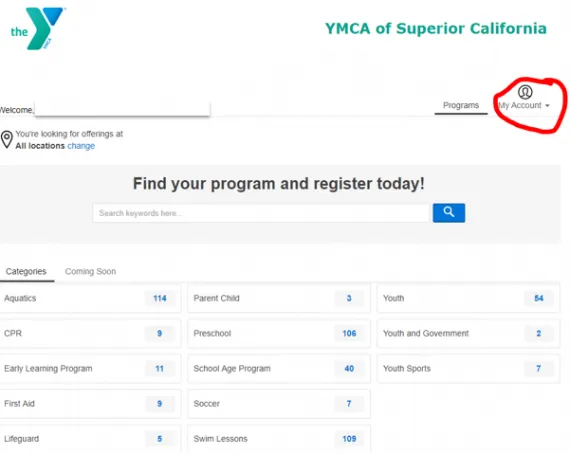Click the My Account profile icon
Viewport: 570px width, 454px height.
525,92
